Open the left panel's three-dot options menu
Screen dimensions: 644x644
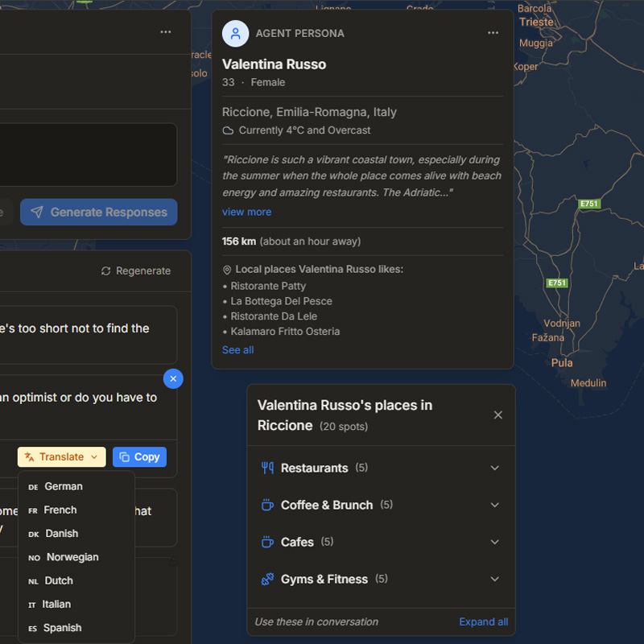(x=166, y=32)
